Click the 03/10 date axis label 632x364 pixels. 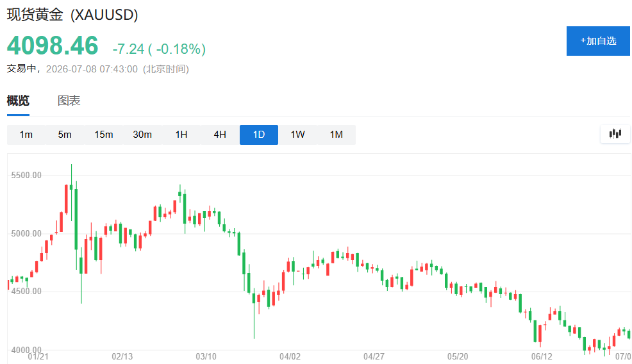[x=206, y=356]
